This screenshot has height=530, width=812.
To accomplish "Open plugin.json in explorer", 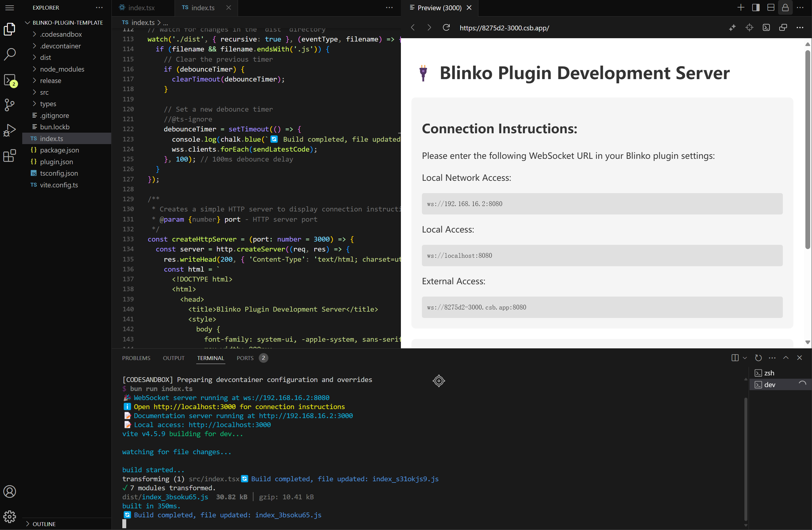I will click(66, 162).
